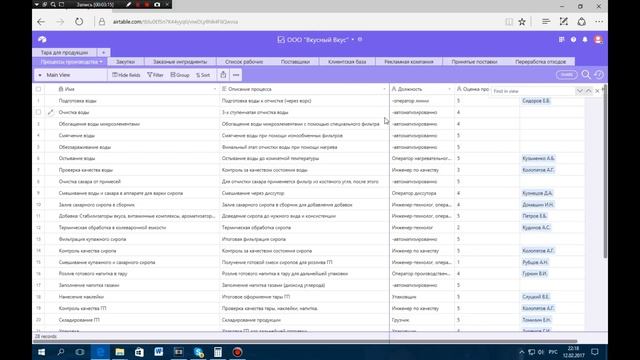Screen dimensions: 640x360
Task: Close the Find in view bar
Action: tap(598, 91)
